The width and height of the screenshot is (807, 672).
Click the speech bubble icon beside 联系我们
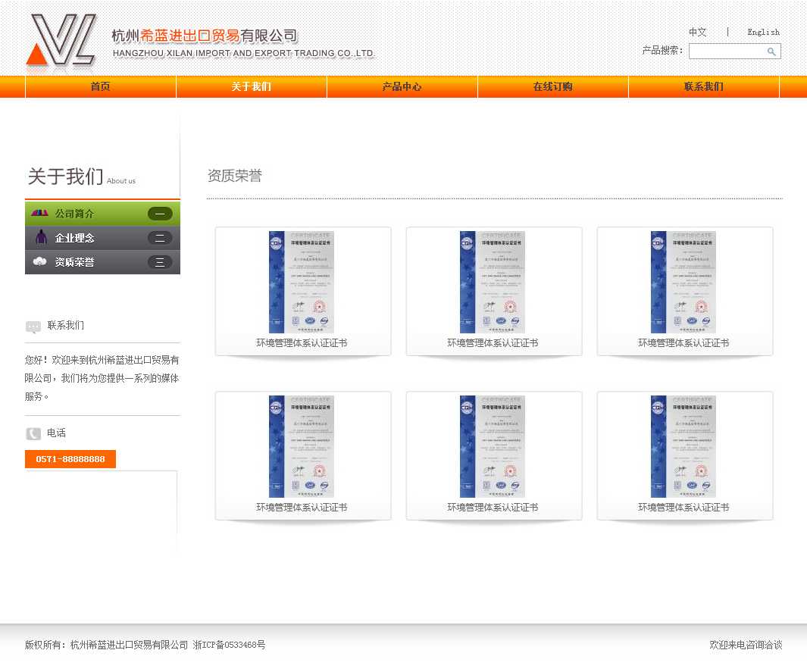33,327
